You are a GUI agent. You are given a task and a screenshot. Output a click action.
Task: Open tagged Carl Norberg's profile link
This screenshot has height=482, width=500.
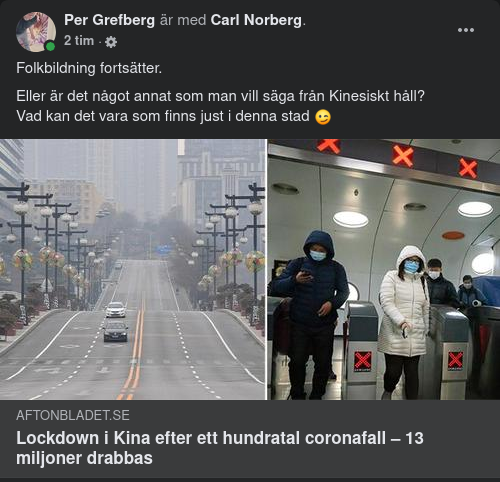pos(256,20)
